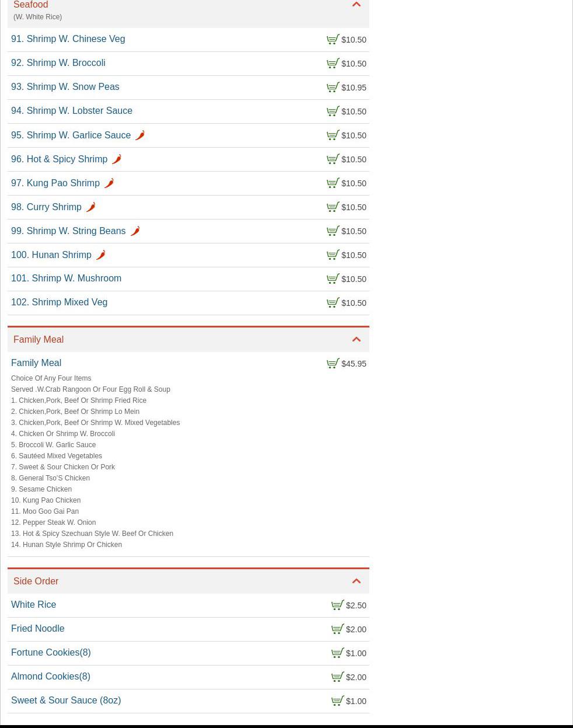573x728 pixels.
Task: Add Shrimp W. Snow Peas via cart icon
Action: (333, 88)
